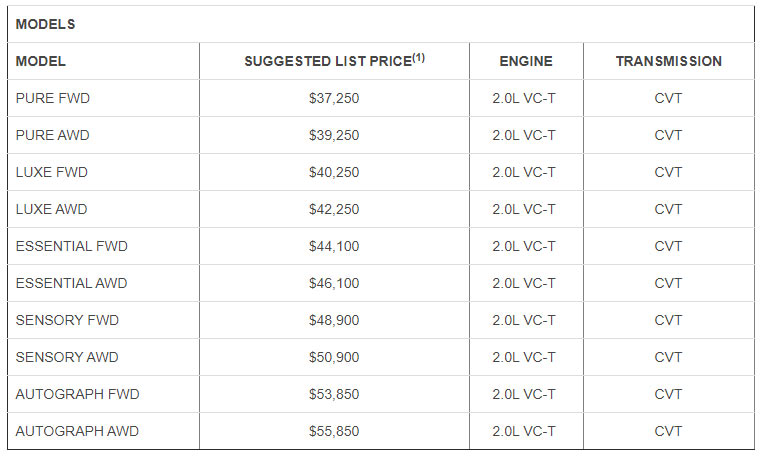This screenshot has height=456, width=764.
Task: Click the MODEL column header
Action: point(41,61)
